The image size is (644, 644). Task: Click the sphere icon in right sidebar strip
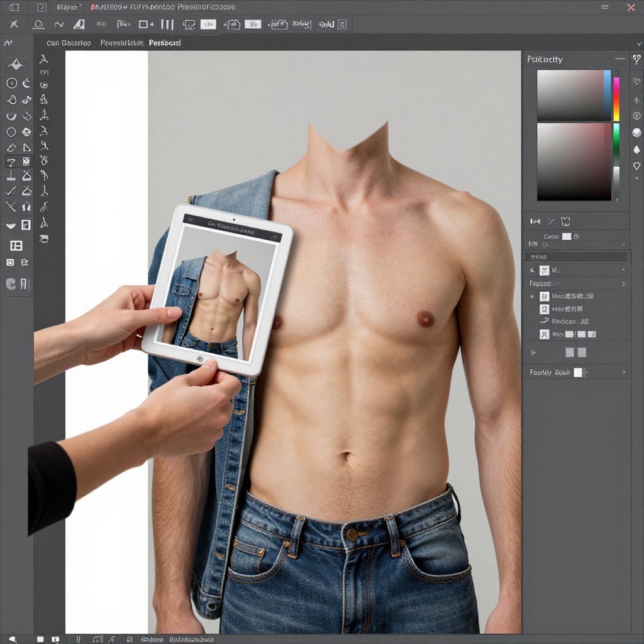pos(636,132)
